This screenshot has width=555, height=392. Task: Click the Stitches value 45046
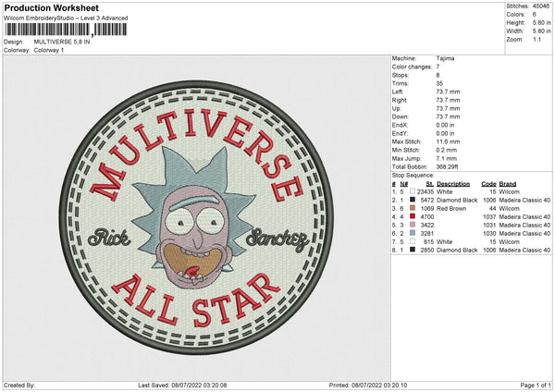541,6
